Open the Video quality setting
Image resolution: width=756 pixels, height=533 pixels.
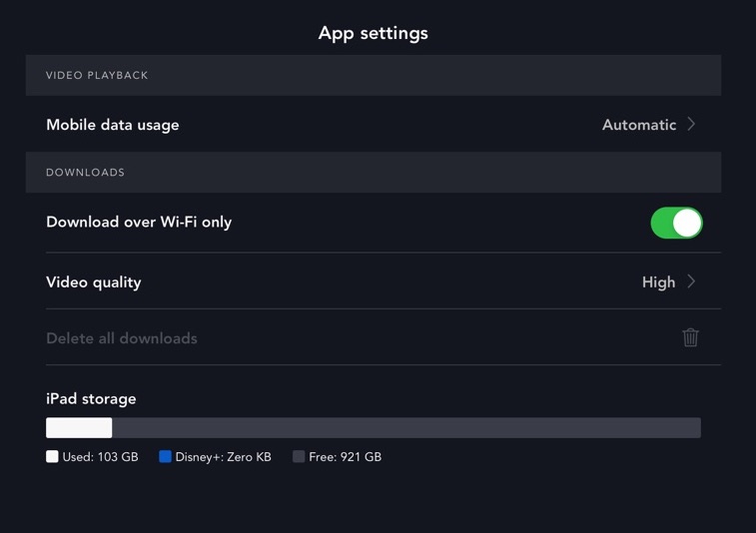(x=94, y=282)
